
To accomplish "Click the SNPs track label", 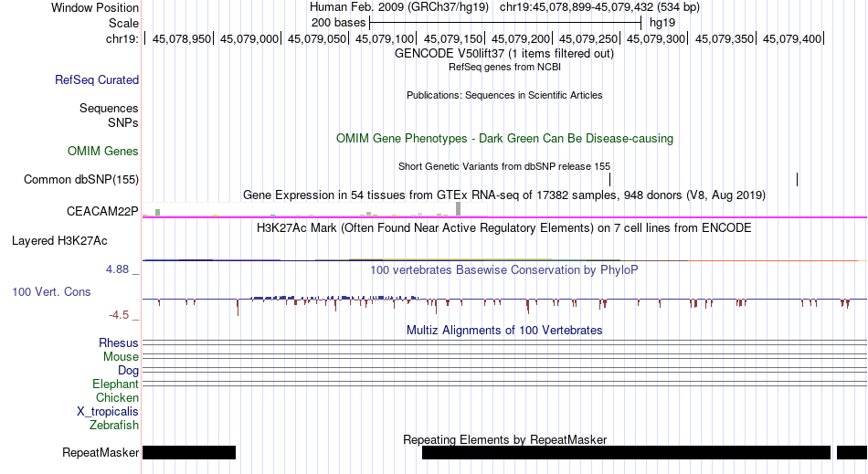I will click(x=123, y=122).
